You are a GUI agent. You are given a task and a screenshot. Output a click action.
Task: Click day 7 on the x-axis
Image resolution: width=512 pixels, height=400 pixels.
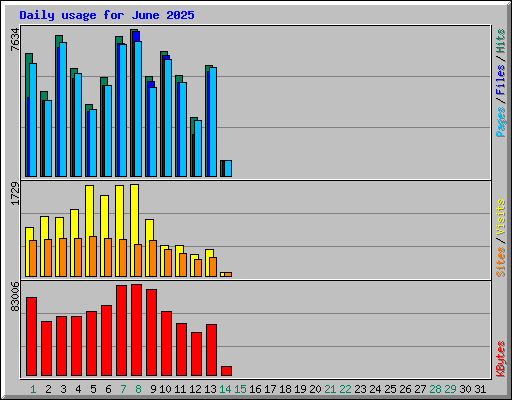(123, 389)
